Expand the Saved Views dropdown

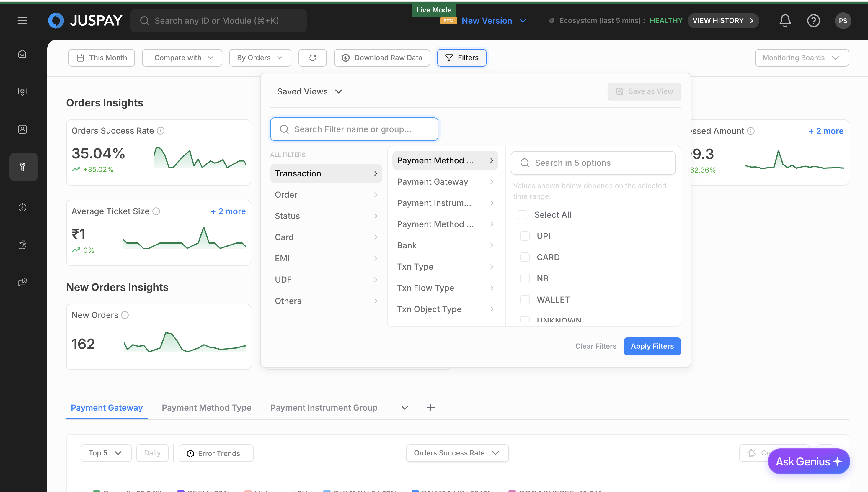(309, 91)
